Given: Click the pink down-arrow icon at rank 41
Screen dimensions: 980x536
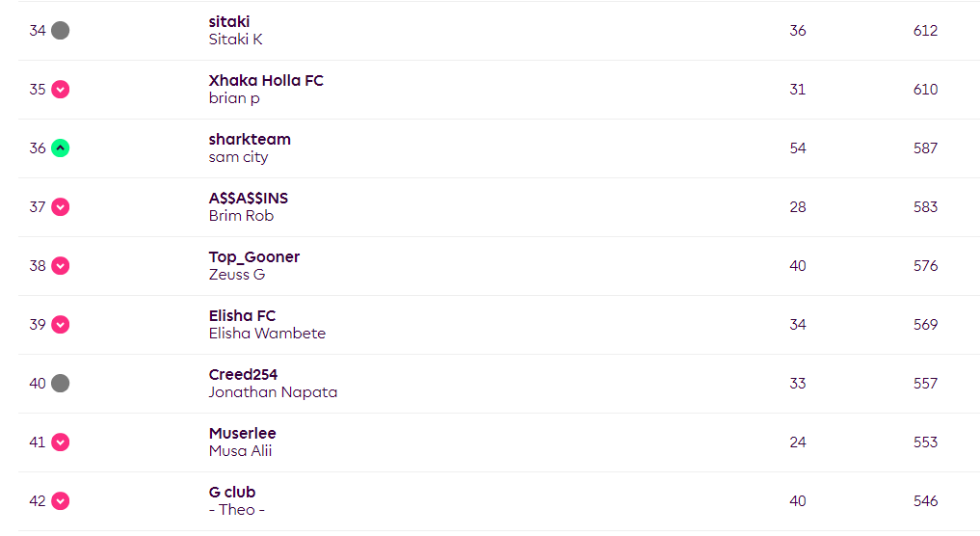Looking at the screenshot, I should (60, 442).
